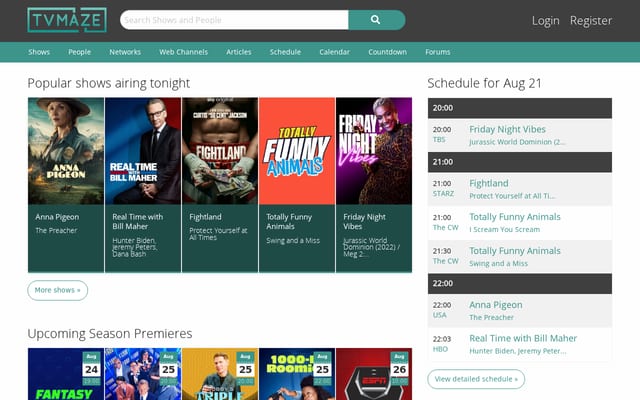
Task: Open I Scream You Scream episode
Action: point(504,229)
